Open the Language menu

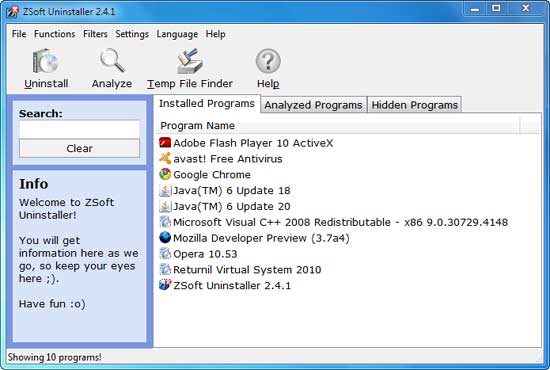[177, 34]
